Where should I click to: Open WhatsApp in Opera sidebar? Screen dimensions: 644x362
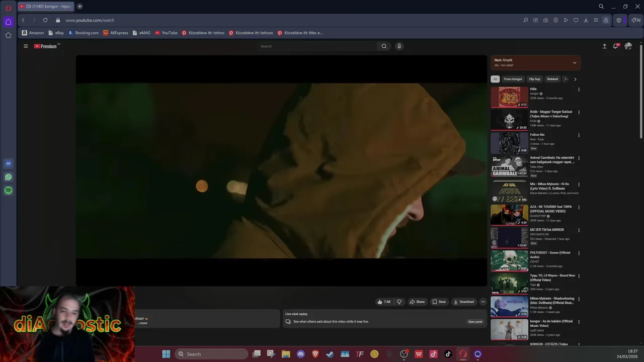point(8,177)
